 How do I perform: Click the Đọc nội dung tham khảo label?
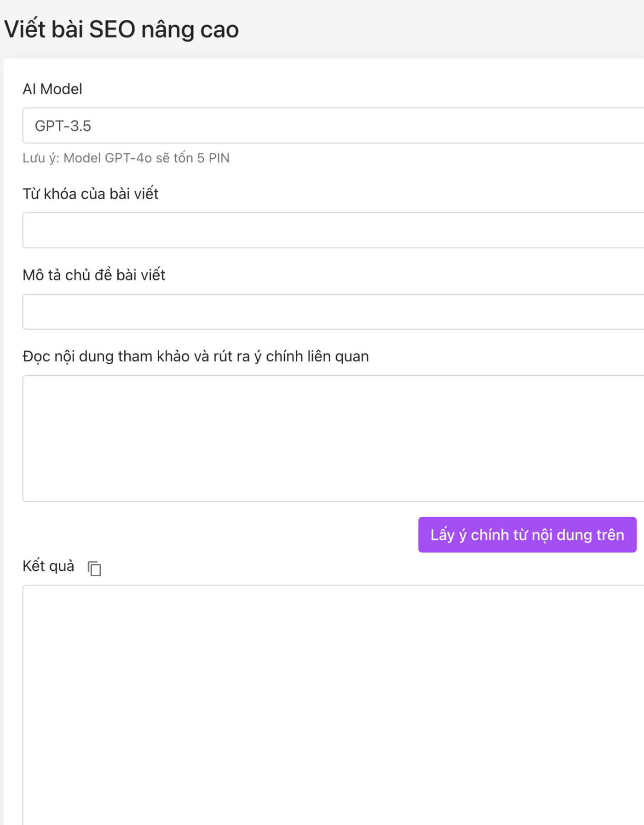(195, 356)
